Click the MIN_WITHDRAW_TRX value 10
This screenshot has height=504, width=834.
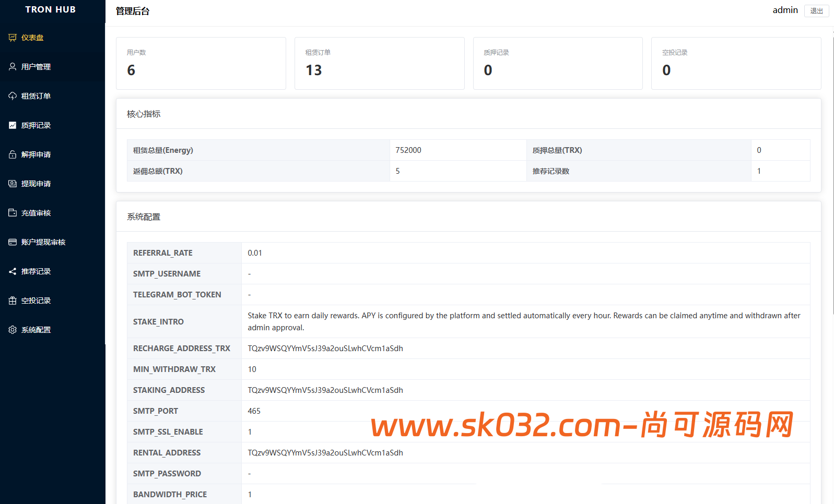(x=252, y=369)
